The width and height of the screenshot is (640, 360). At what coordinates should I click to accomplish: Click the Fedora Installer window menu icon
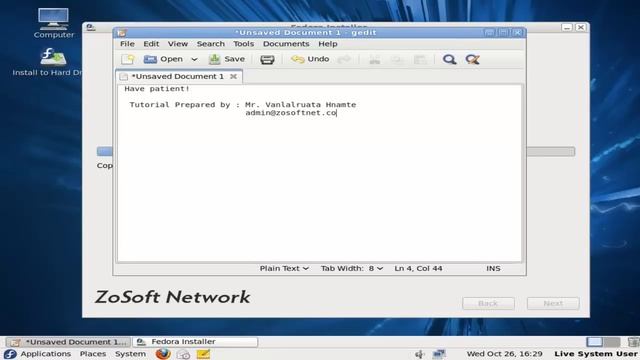pos(91,27)
